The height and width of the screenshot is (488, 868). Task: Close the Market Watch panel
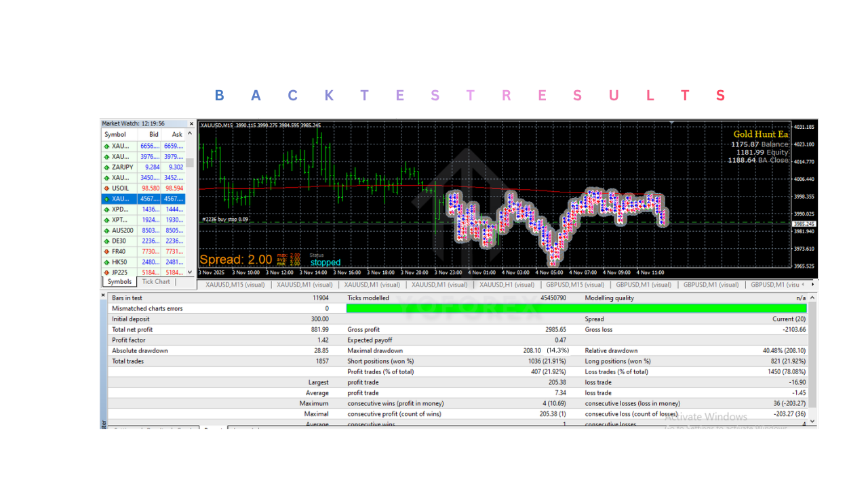[191, 123]
